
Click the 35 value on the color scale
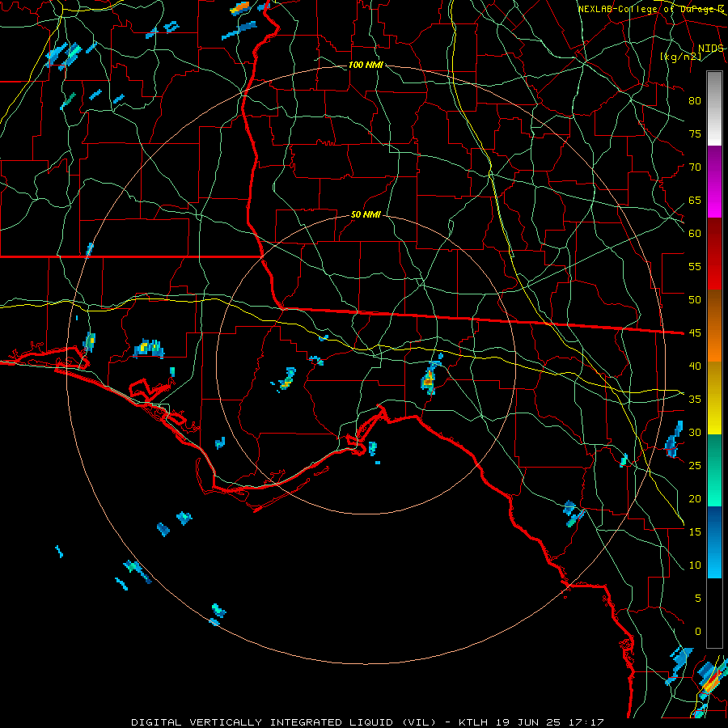[695, 400]
